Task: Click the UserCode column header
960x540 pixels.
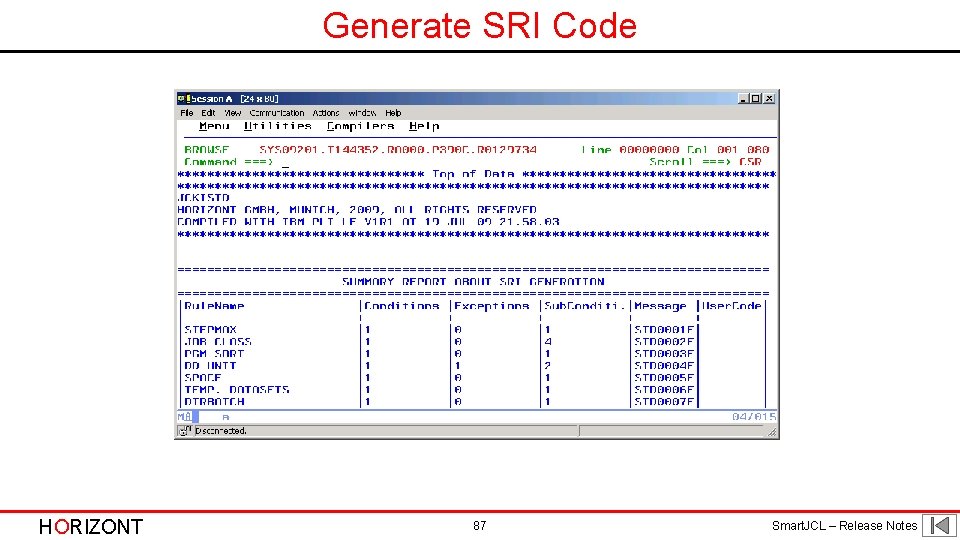Action: pyautogui.click(x=732, y=306)
